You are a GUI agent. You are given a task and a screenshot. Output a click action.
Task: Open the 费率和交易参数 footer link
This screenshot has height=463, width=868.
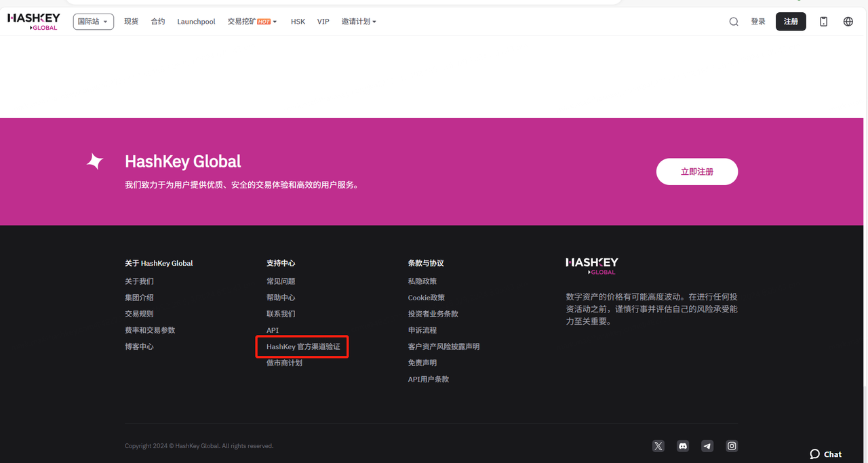(x=150, y=330)
